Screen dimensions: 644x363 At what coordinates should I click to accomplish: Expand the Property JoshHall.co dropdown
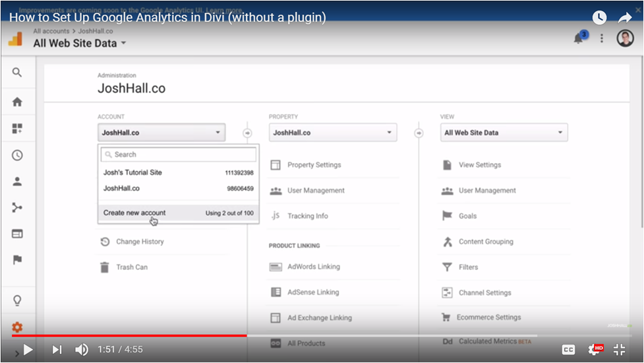coord(332,133)
